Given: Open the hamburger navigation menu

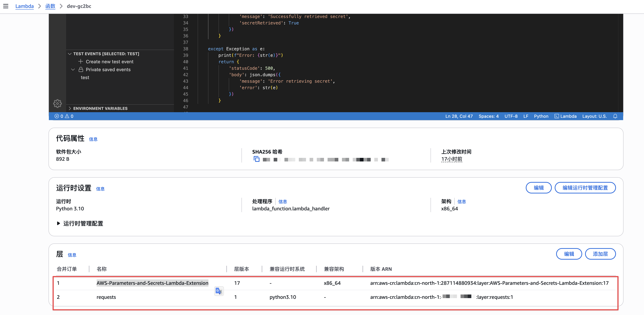Looking at the screenshot, I should point(6,6).
